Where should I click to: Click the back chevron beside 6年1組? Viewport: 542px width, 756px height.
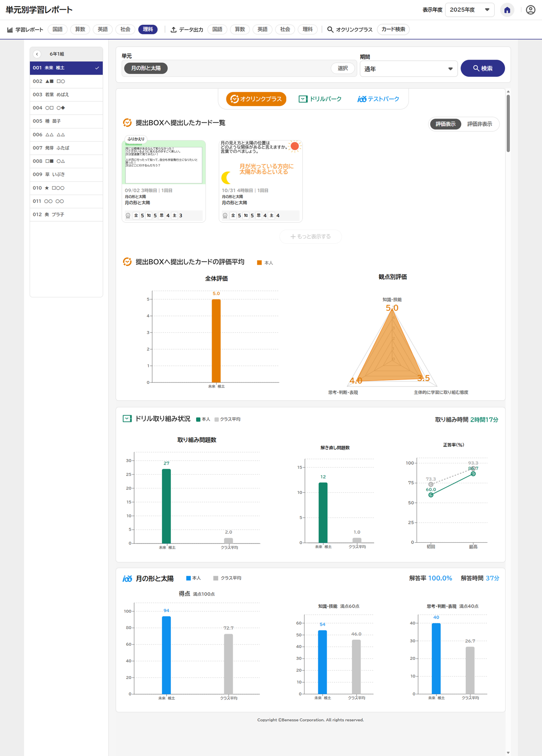click(37, 54)
